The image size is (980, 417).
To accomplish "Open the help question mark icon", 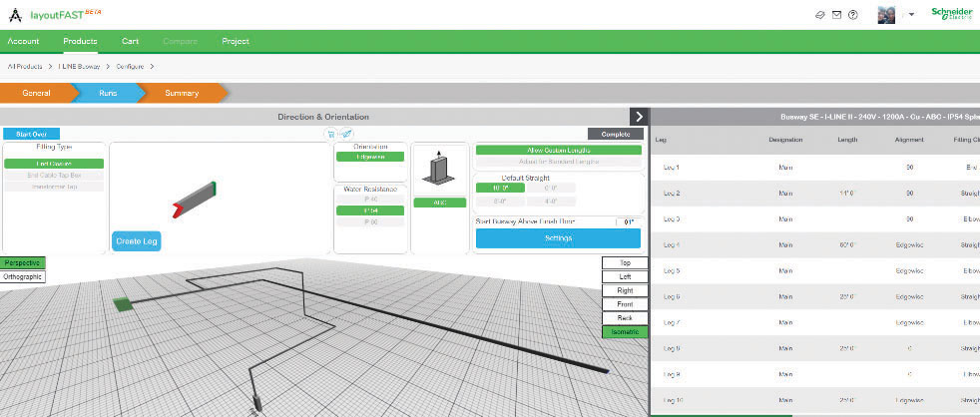I will point(852,15).
